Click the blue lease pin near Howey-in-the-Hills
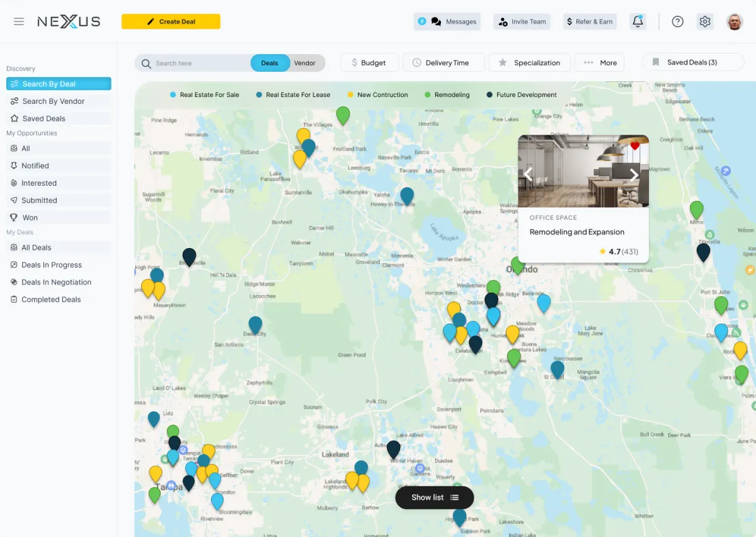 coord(407,196)
